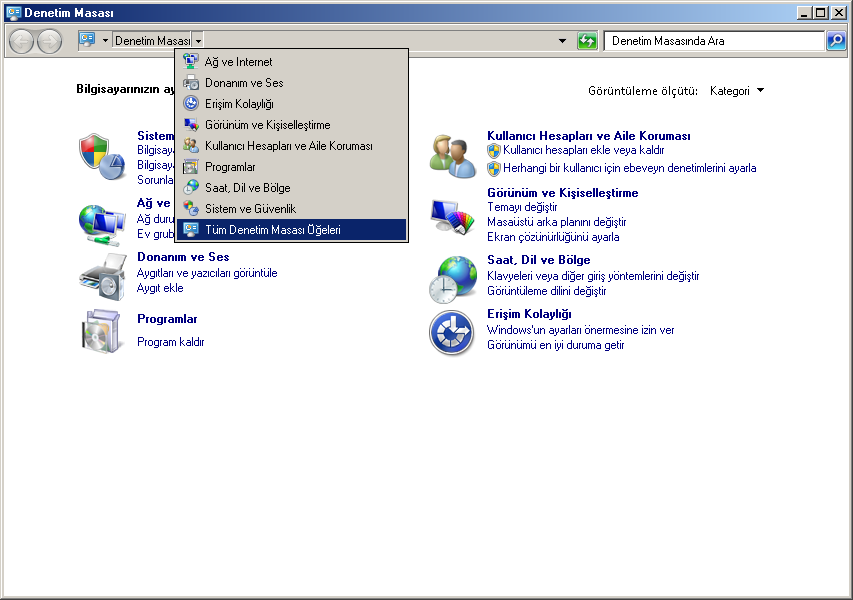Viewport: 853px width, 600px height.
Task: Select Programlar from the dropdown menu
Action: click(292, 166)
